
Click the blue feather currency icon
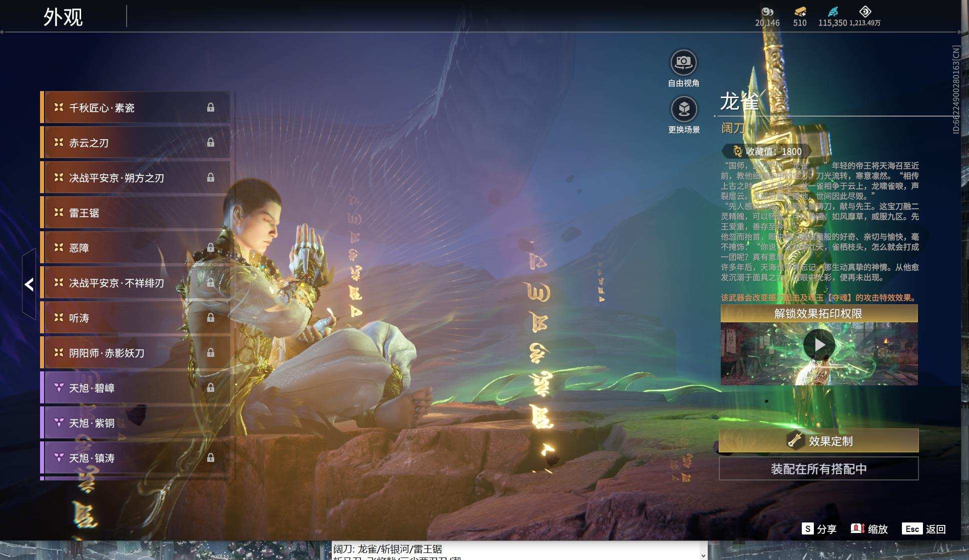tap(833, 12)
